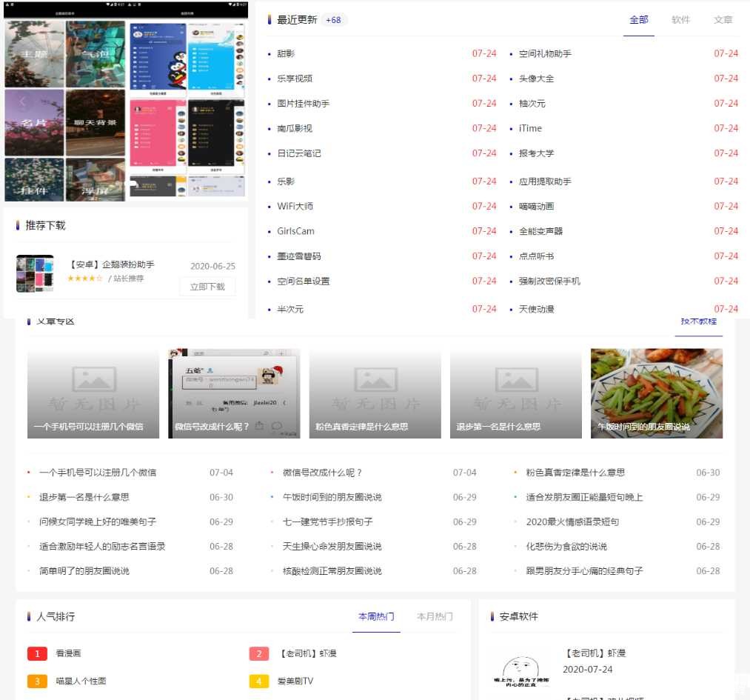Open the 应用提取助手 link
750x700 pixels.
(x=545, y=181)
